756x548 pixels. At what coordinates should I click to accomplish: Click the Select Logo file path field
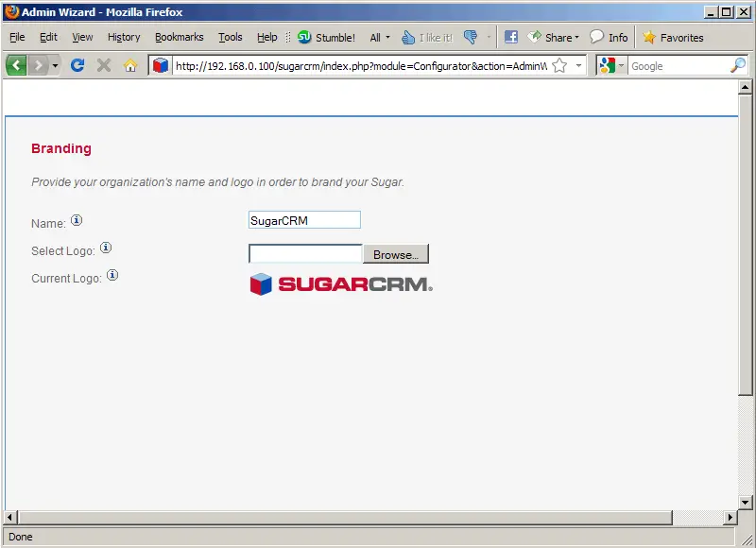coord(305,254)
